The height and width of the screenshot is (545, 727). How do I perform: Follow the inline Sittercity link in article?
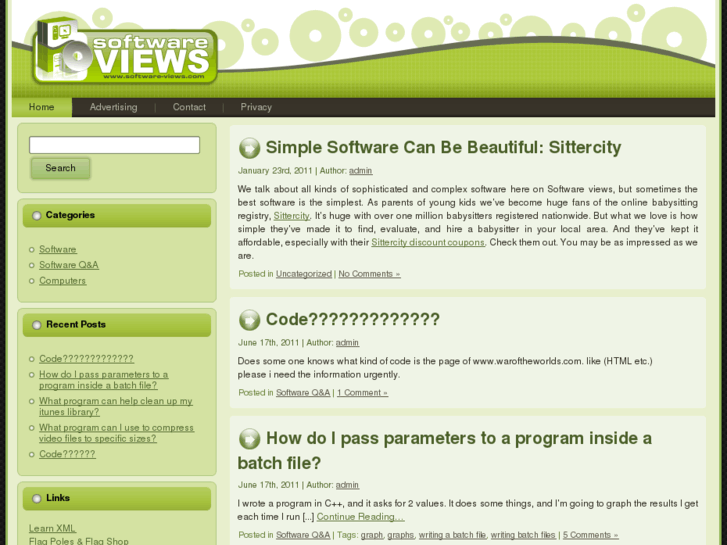[292, 216]
